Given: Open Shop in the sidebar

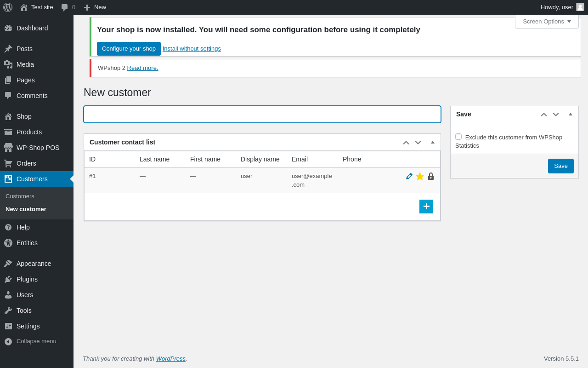Looking at the screenshot, I should (37, 116).
